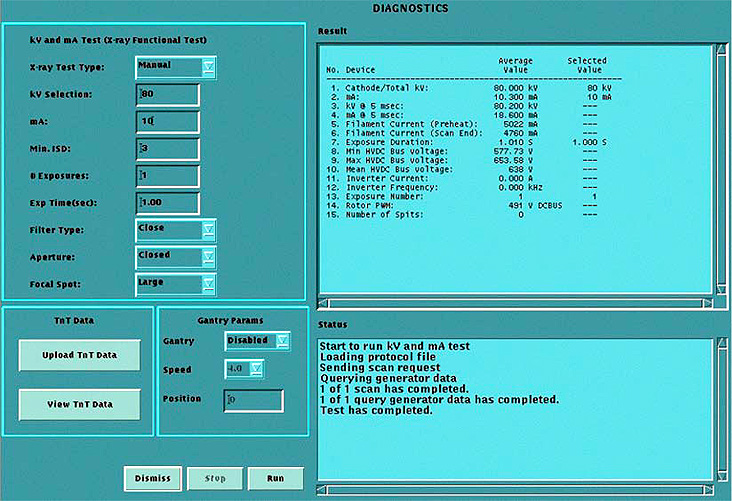Viewport: 732px width, 501px height.
Task: Click the Dismiss button
Action: [x=153, y=478]
